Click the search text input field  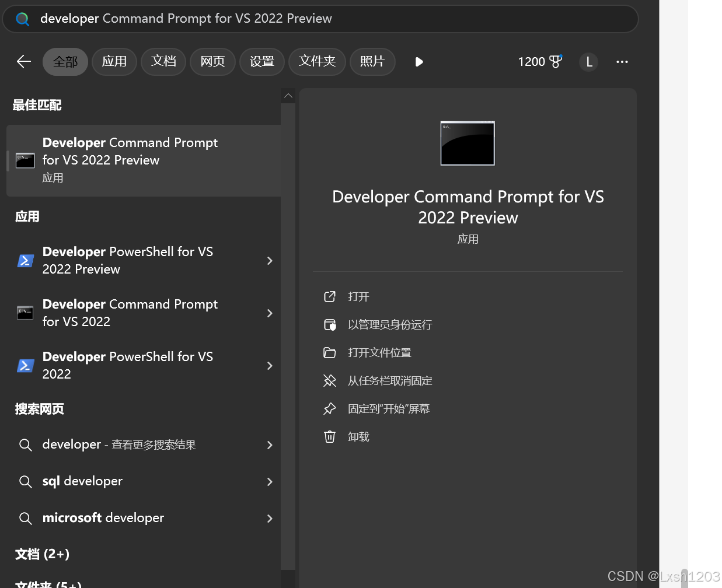point(320,19)
